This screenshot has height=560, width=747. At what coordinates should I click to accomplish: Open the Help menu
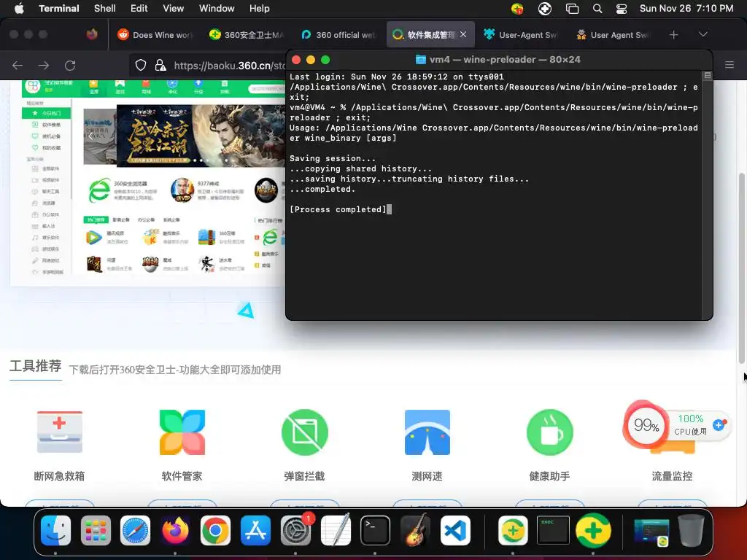point(260,9)
